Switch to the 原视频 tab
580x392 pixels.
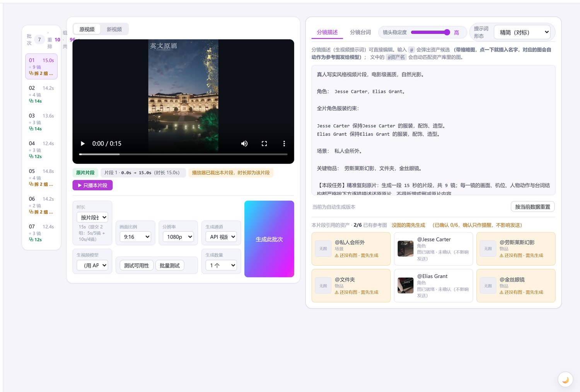pyautogui.click(x=87, y=29)
